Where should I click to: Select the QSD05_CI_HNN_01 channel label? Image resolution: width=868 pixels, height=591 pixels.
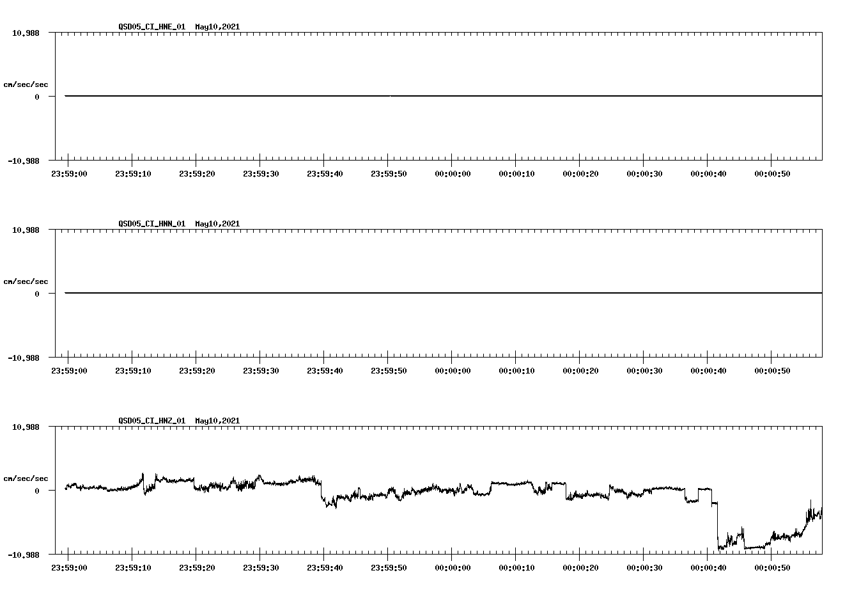[x=151, y=223]
